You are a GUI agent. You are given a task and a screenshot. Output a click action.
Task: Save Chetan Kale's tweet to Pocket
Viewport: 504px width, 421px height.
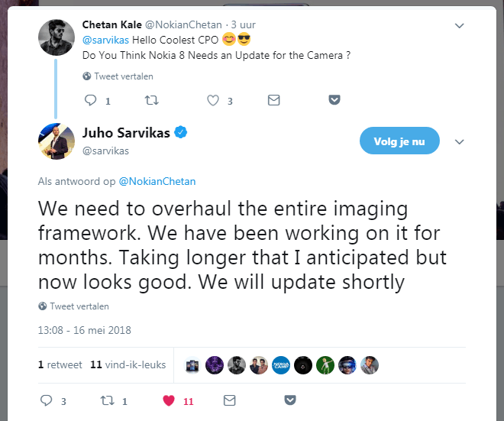(x=334, y=100)
